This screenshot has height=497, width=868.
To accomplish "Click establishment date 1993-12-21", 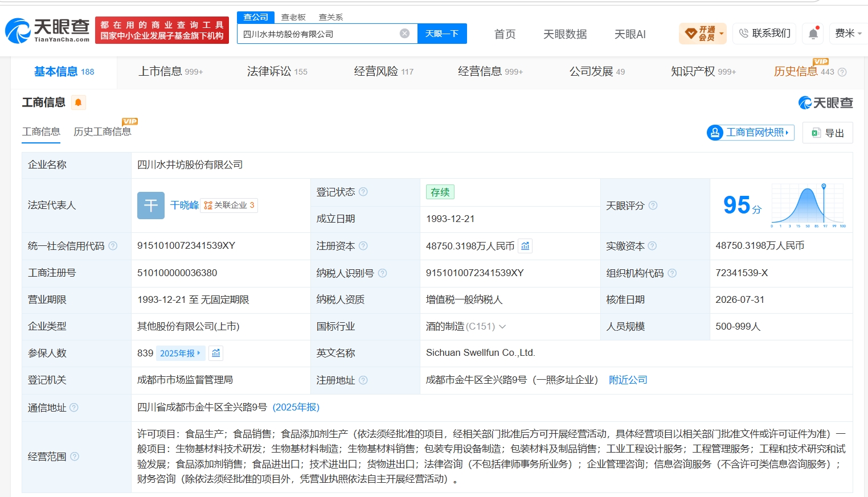I will click(450, 219).
